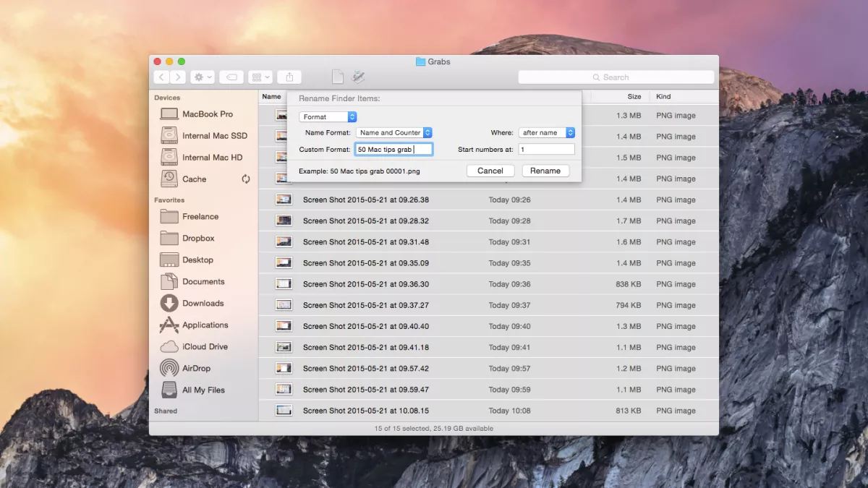Click the Cancel button
Screen dimensions: 868x488
(x=490, y=171)
